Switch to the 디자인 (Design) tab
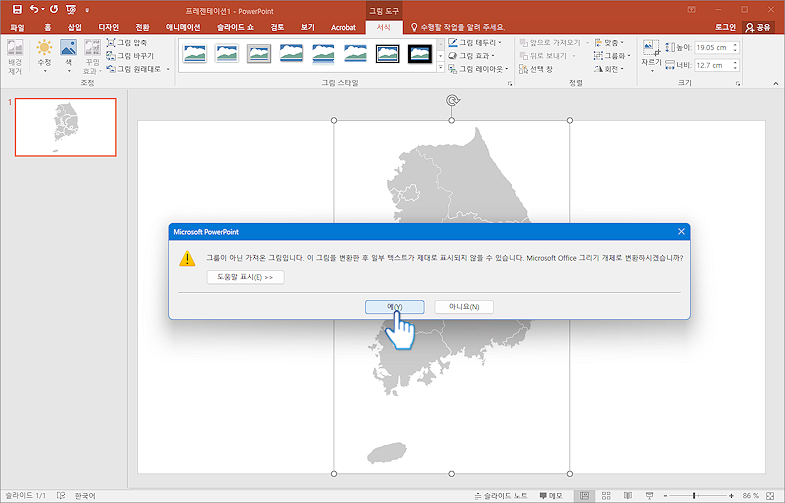This screenshot has height=503, width=785. (109, 28)
